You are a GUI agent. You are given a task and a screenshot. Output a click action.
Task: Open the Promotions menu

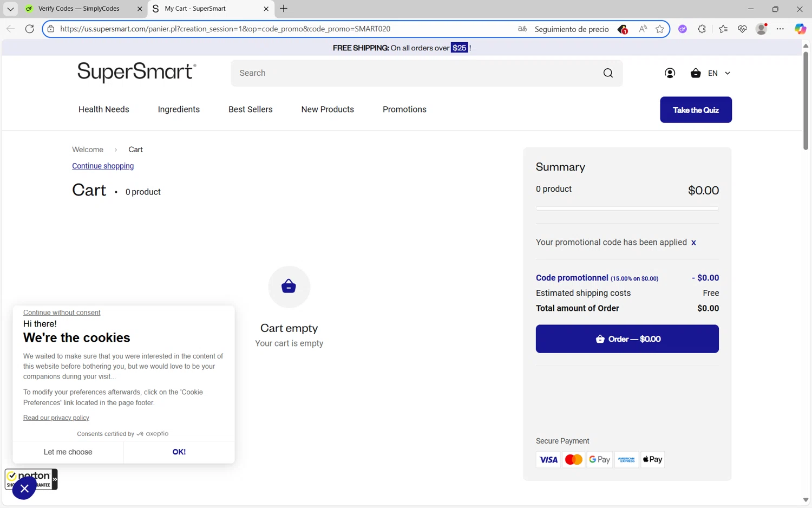(x=404, y=109)
